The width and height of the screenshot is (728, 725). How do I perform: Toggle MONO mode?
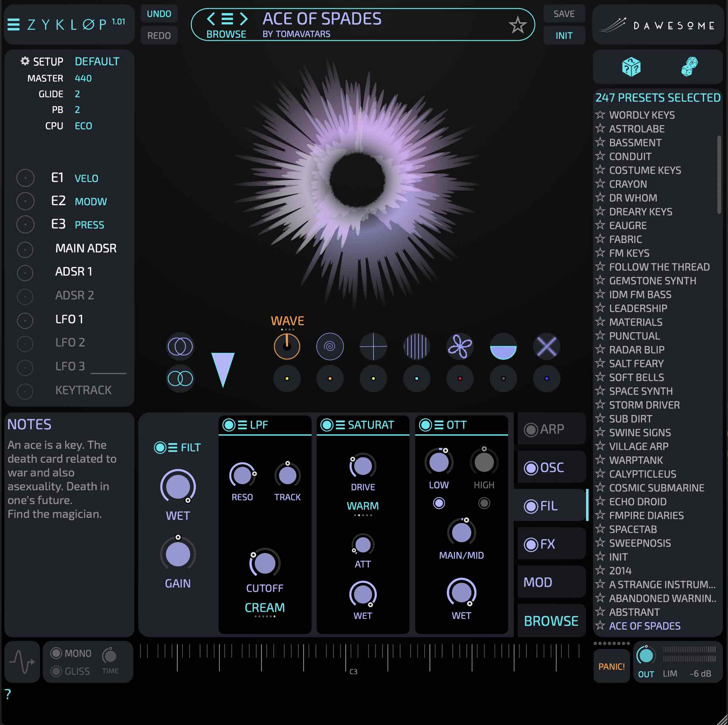tap(56, 653)
